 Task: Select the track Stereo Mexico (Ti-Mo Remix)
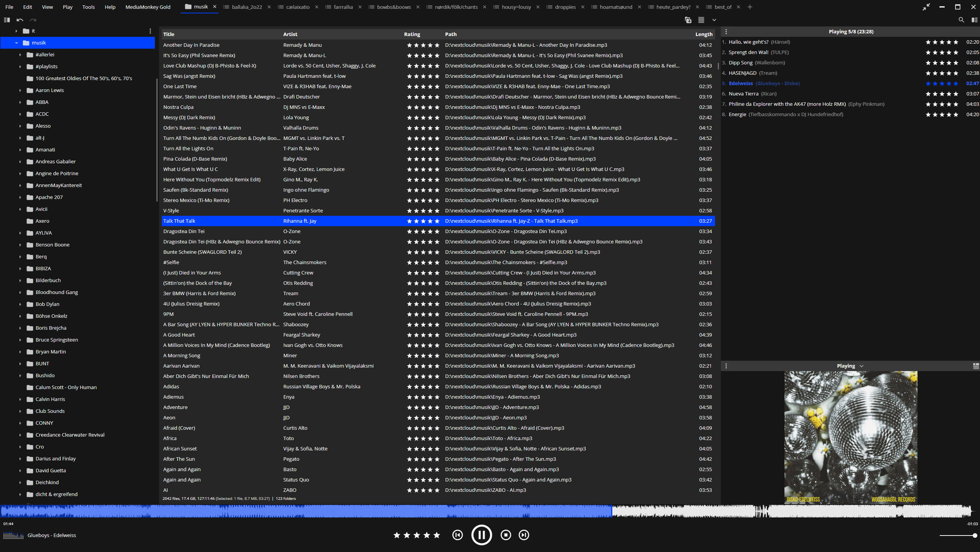click(x=438, y=200)
